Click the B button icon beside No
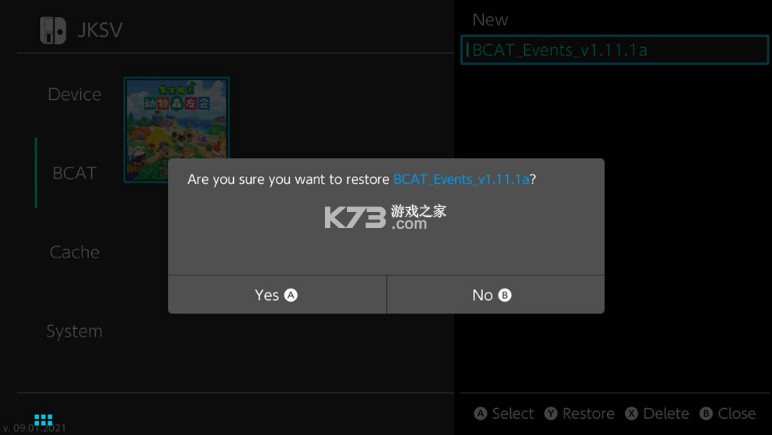Viewport: 772px width, 435px height. pyautogui.click(x=505, y=295)
